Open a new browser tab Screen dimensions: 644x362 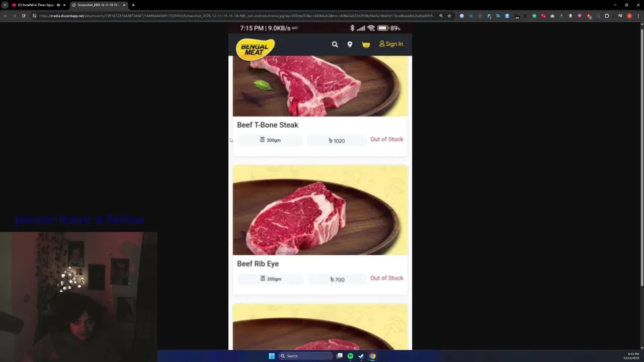click(x=133, y=5)
